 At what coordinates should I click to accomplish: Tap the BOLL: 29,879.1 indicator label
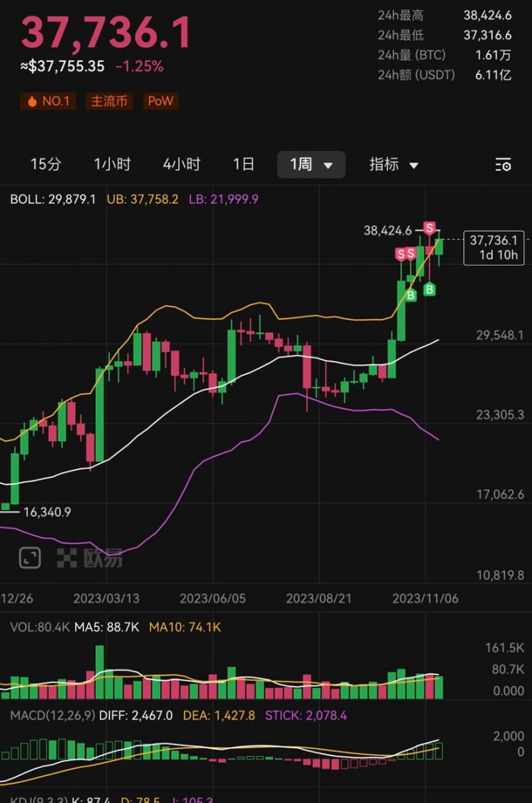[x=52, y=200]
